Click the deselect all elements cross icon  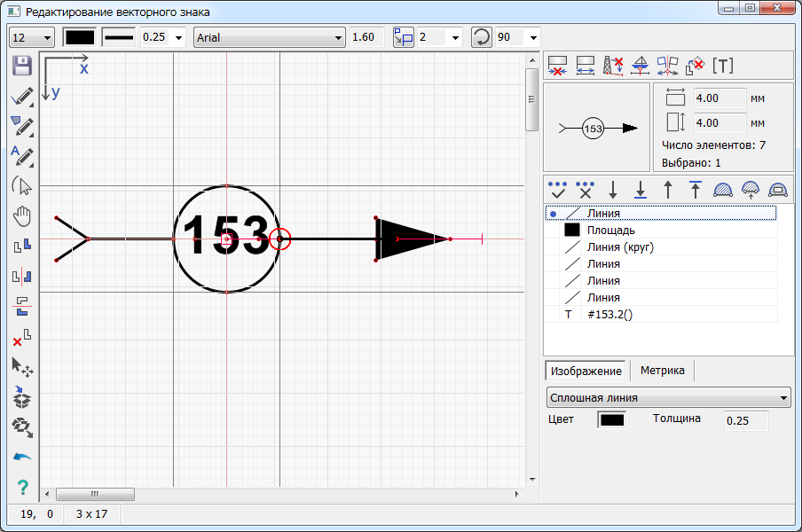(x=585, y=188)
